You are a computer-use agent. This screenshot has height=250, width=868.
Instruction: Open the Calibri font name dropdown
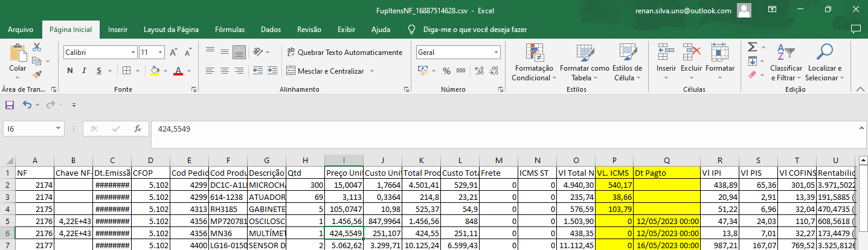click(132, 53)
